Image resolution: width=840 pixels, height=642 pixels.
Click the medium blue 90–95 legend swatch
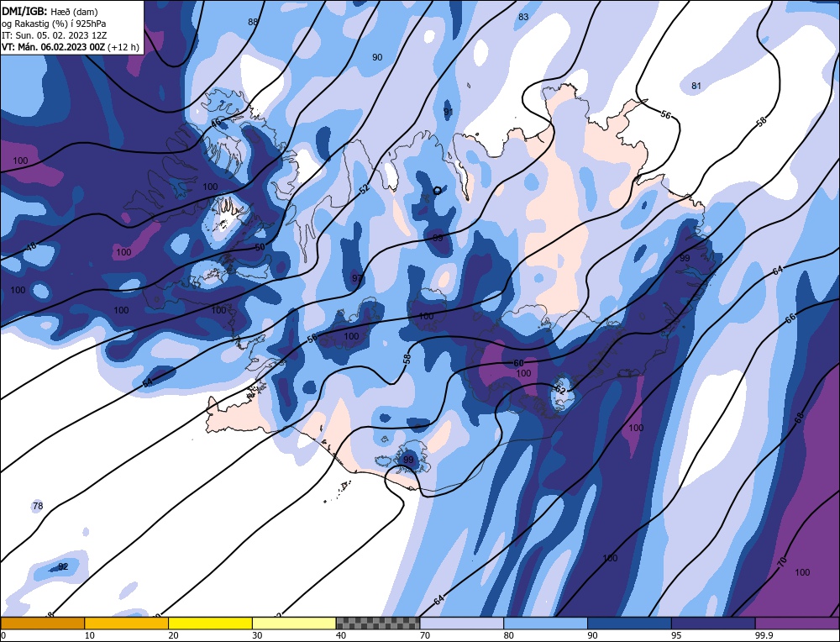629,623
